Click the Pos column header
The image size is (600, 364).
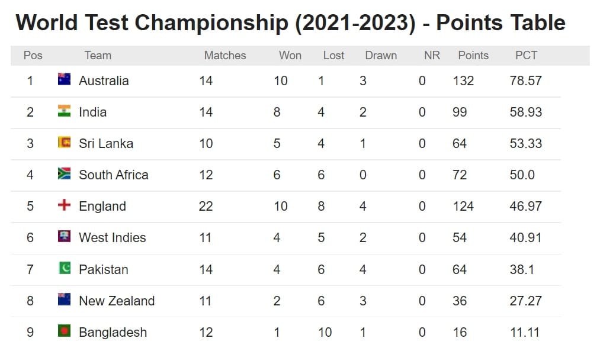click(x=33, y=56)
